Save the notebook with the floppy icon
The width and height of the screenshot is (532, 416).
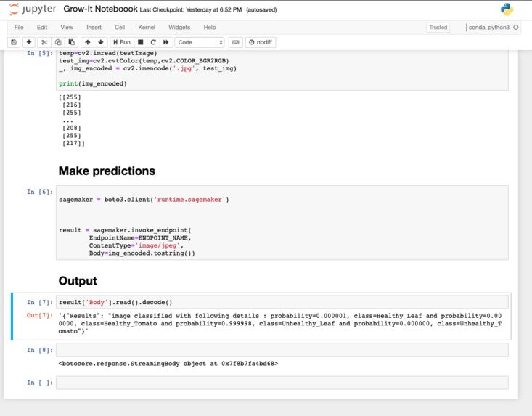pyautogui.click(x=14, y=42)
